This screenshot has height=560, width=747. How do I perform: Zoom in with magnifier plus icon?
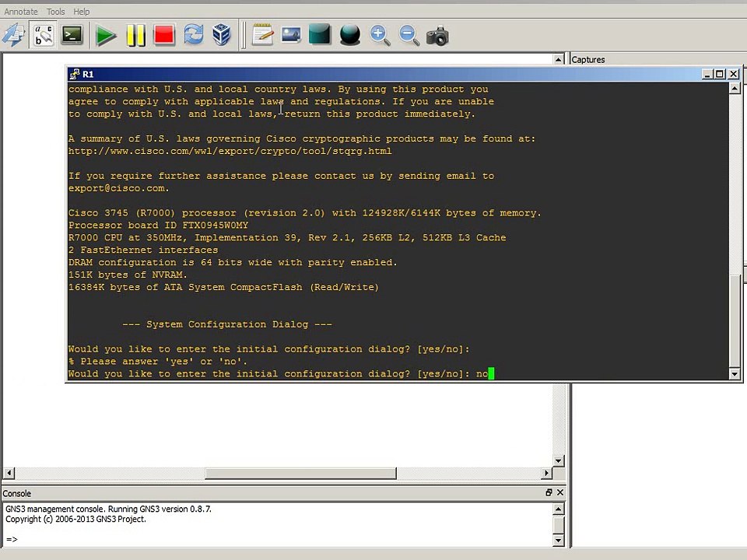380,36
